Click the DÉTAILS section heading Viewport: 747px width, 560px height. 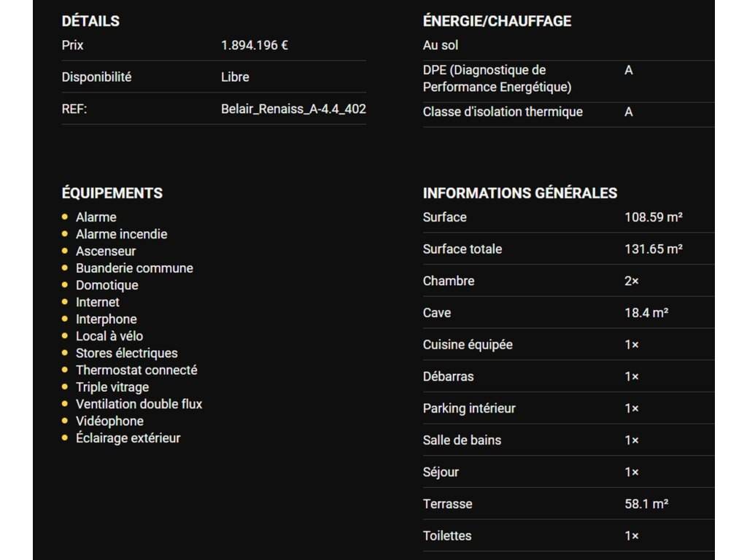tap(90, 21)
